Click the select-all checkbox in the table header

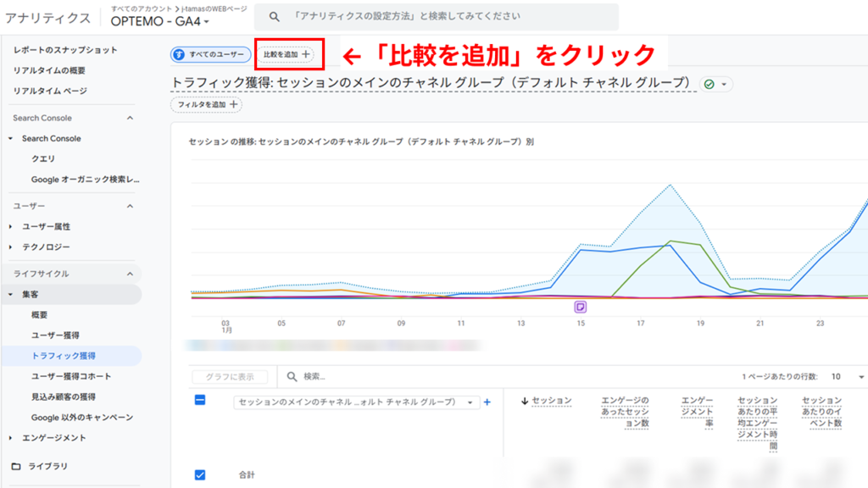[200, 402]
